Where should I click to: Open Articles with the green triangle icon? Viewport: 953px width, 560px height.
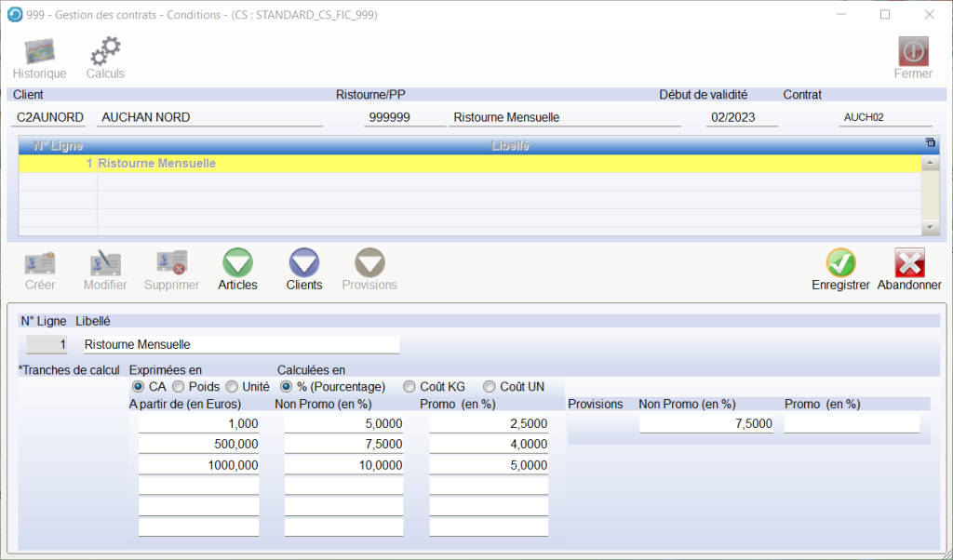[x=237, y=262]
